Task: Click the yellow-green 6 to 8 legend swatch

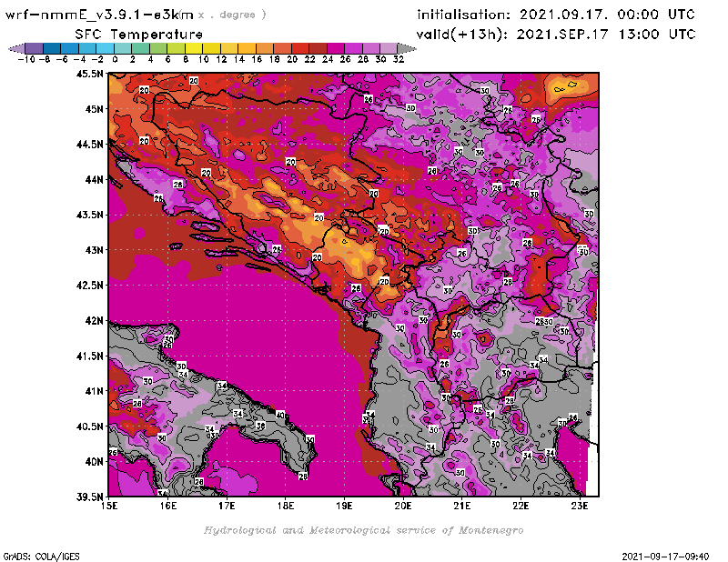Action: [176, 48]
